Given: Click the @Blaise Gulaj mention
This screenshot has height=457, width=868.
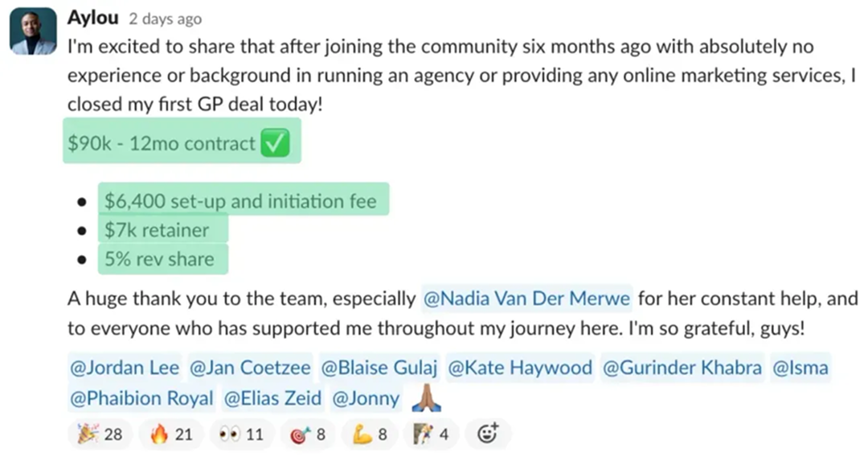Looking at the screenshot, I should point(379,368).
